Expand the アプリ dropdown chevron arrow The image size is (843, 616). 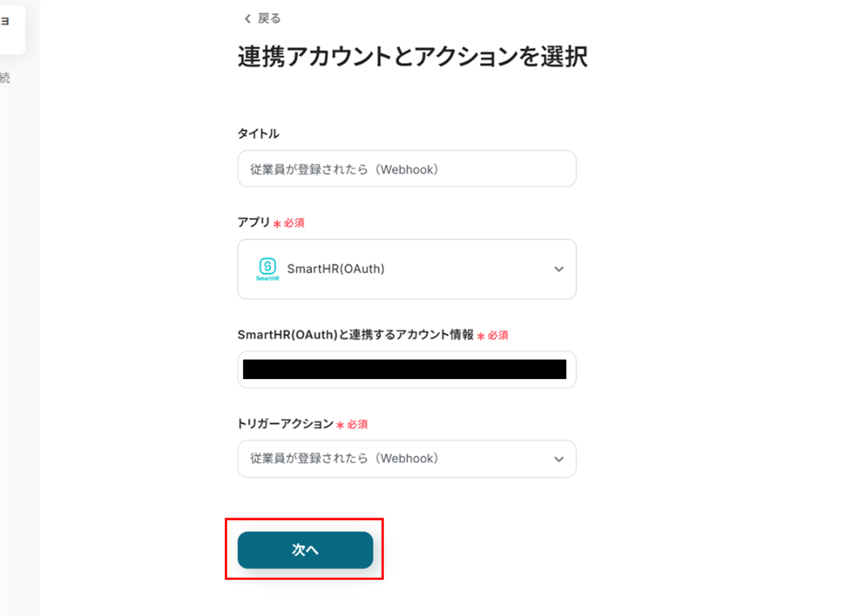558,269
